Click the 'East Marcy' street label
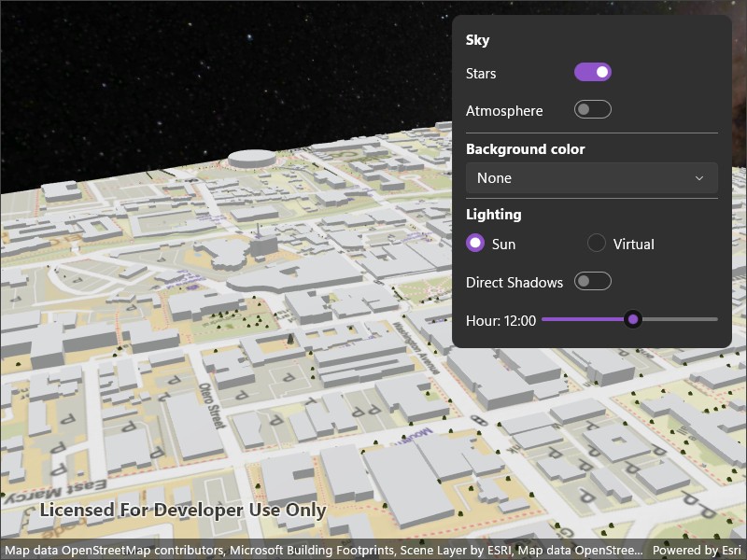Viewport: 747px width, 560px height. coord(56,491)
